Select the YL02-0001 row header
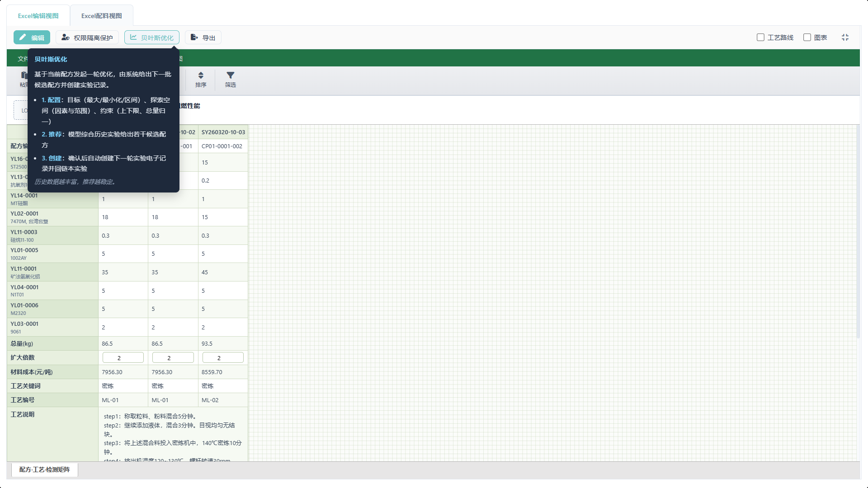The width and height of the screenshot is (868, 488). point(53,217)
